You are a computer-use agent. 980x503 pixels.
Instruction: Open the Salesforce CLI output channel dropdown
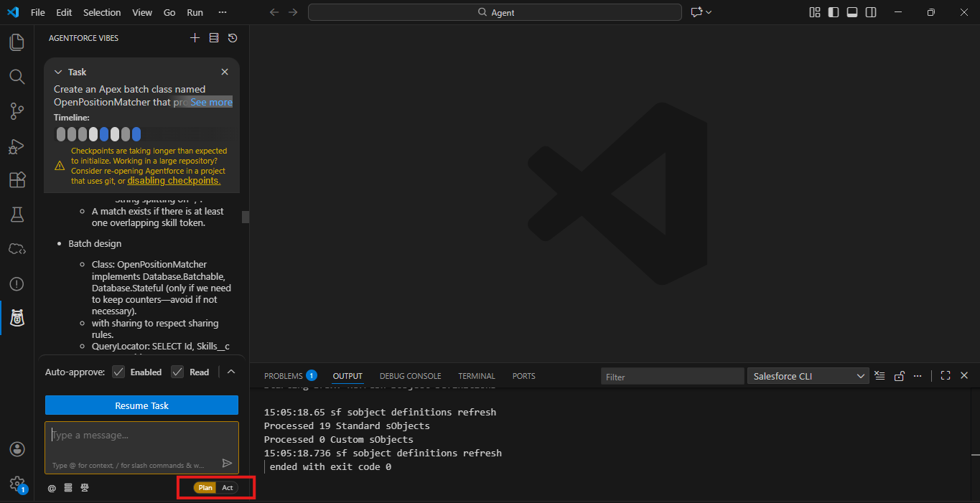(x=808, y=376)
